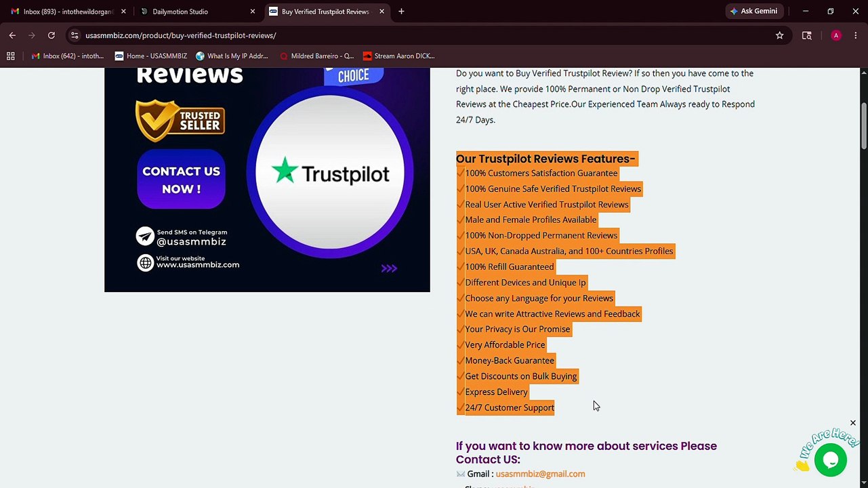Open the Ask Gemini button
This screenshot has height=488, width=868.
click(754, 12)
